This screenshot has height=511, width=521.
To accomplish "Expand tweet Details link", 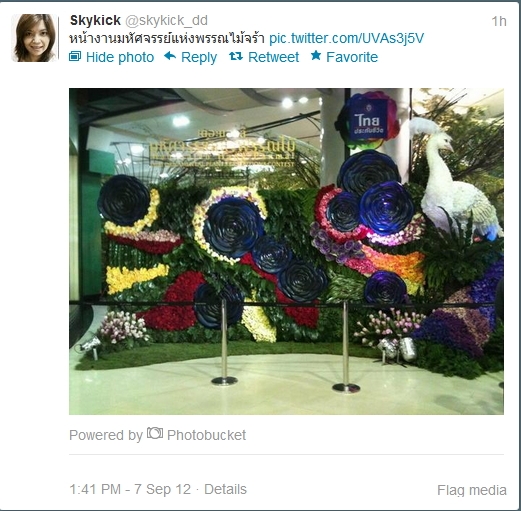I will [225, 489].
